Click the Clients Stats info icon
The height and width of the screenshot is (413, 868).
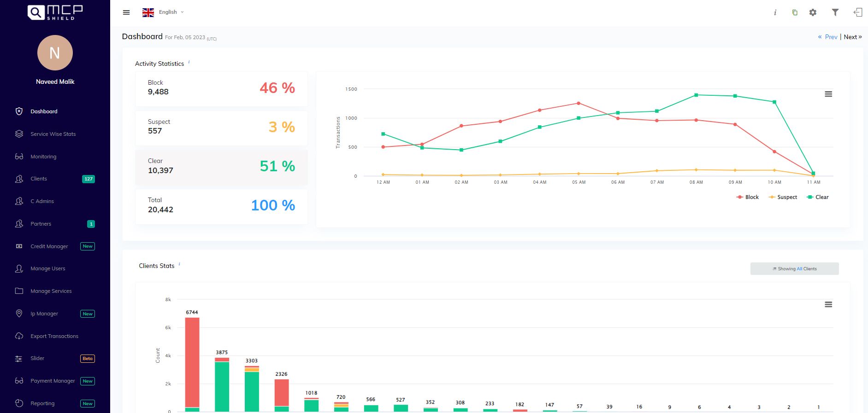pyautogui.click(x=179, y=264)
